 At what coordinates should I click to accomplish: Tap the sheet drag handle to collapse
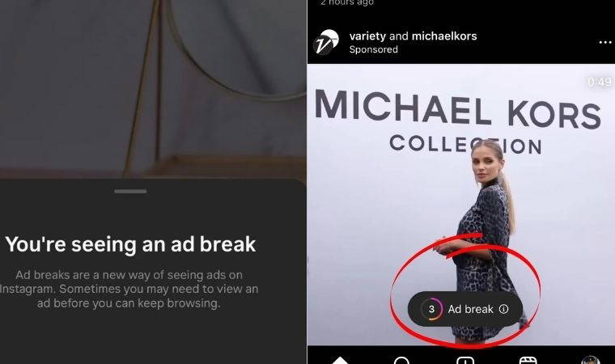(130, 192)
